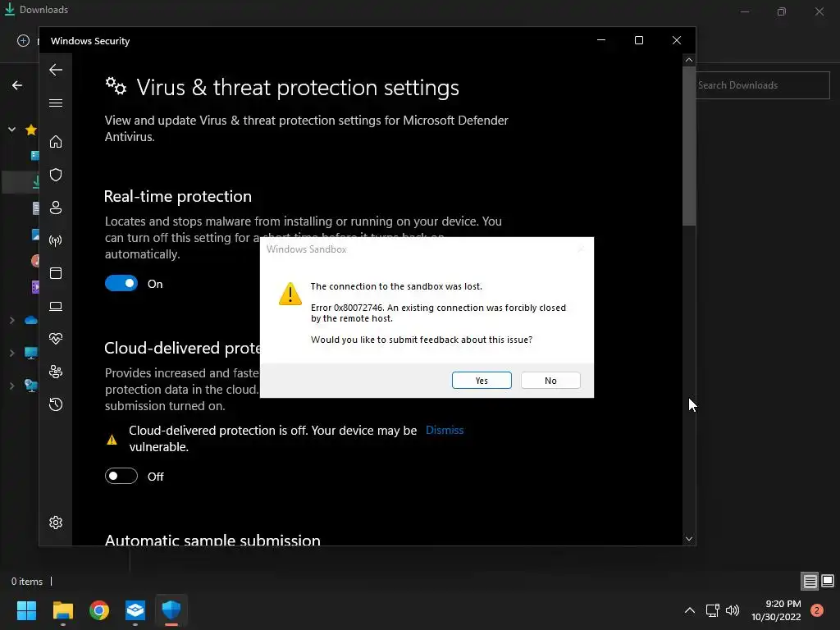
Task: Click the Explorer New plus button
Action: point(23,41)
